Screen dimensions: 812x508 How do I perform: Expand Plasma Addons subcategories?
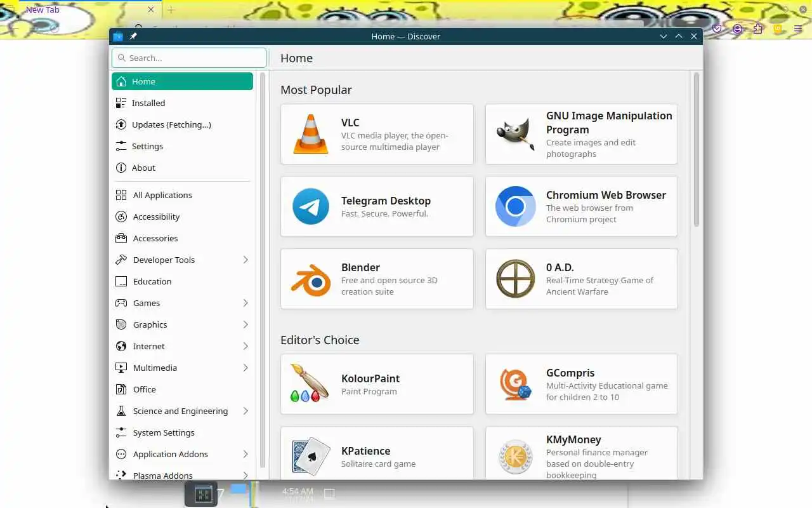(246, 475)
